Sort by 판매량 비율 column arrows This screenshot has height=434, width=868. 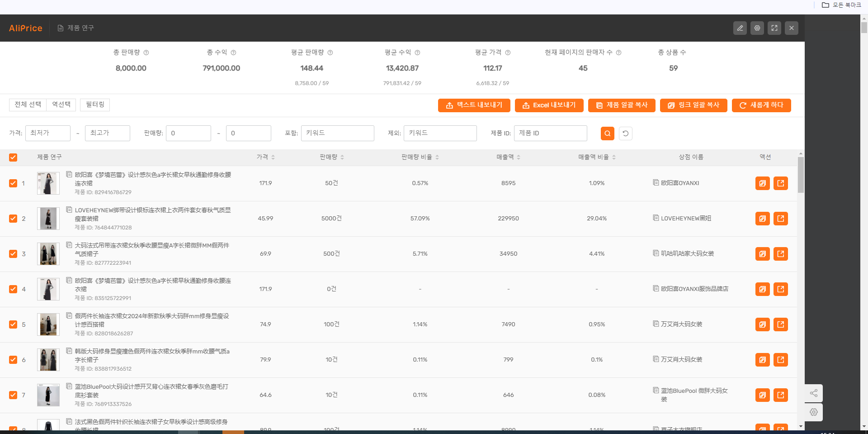tap(437, 157)
